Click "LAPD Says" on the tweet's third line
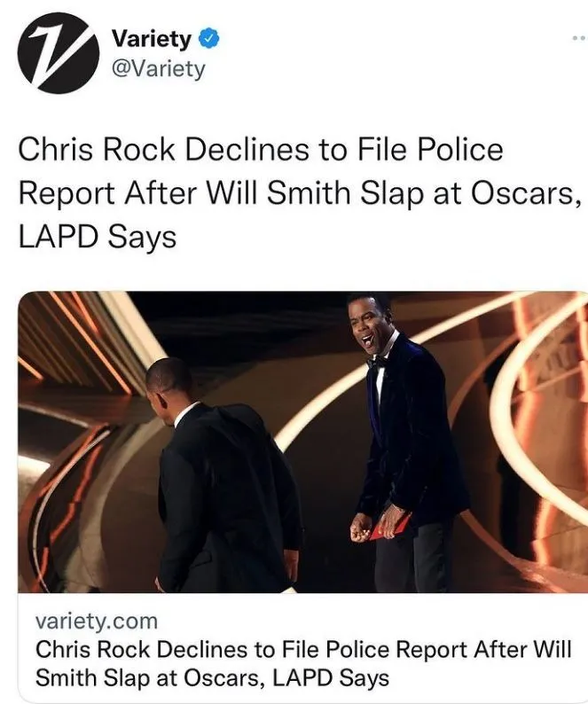Viewport: 588px width, 704px height. 97,237
